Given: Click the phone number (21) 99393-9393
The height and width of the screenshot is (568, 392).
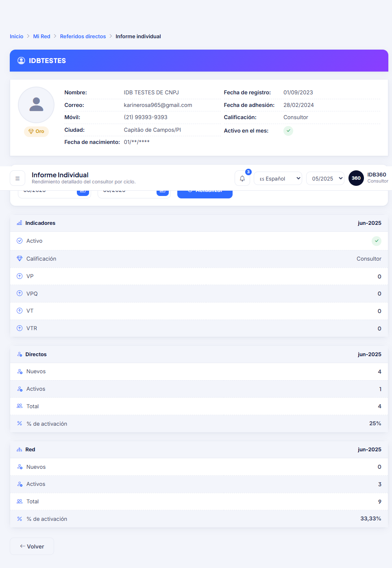Looking at the screenshot, I should (x=146, y=117).
